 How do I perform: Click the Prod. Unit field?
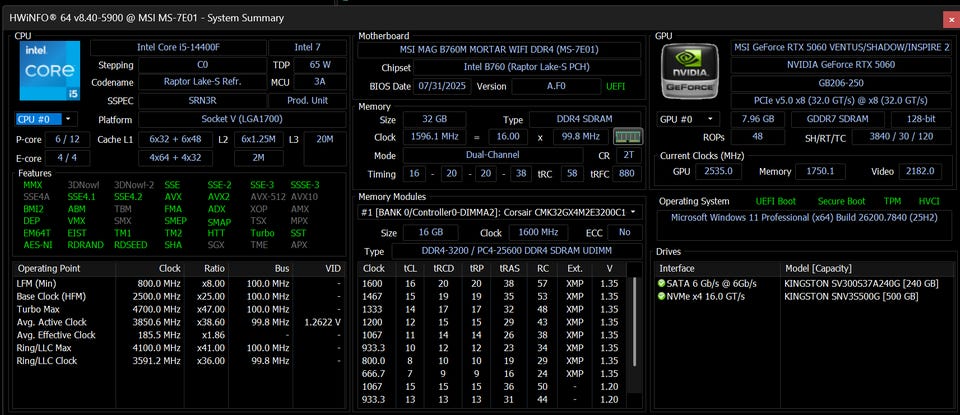[x=307, y=100]
